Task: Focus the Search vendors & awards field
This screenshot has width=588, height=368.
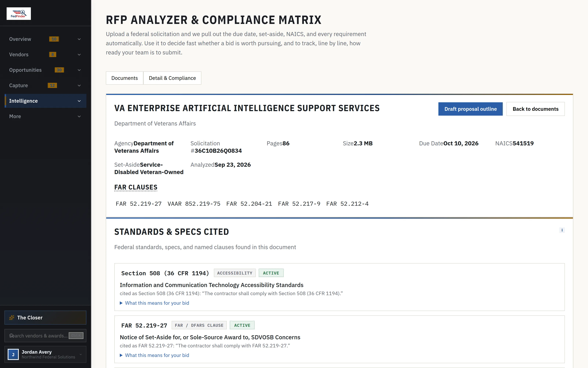Action: click(45, 336)
